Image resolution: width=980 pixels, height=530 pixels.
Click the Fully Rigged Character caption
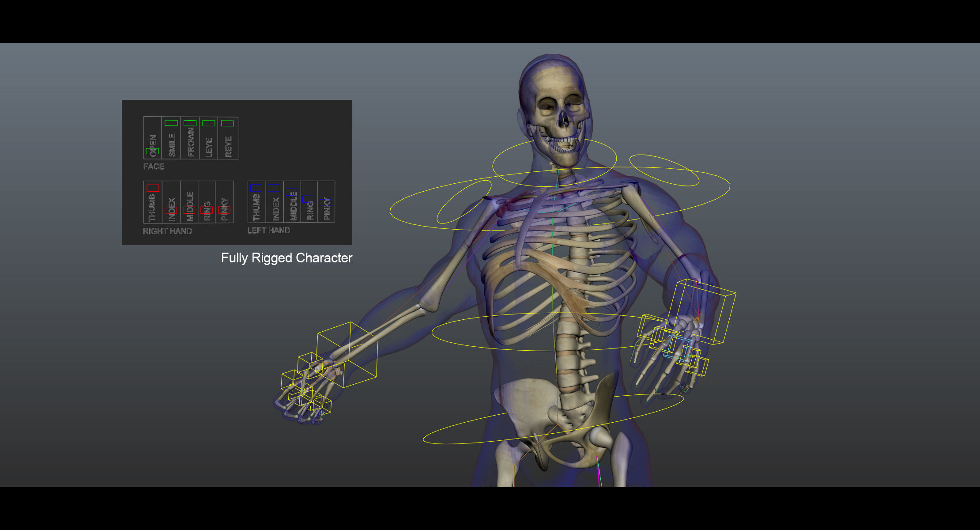(286, 258)
